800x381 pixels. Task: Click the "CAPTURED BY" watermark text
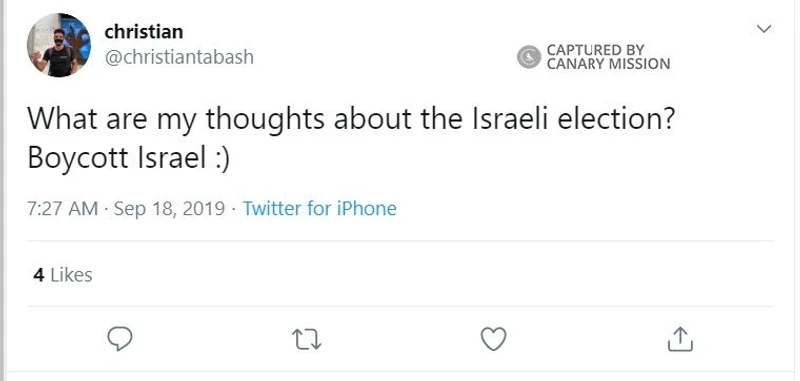pyautogui.click(x=596, y=50)
